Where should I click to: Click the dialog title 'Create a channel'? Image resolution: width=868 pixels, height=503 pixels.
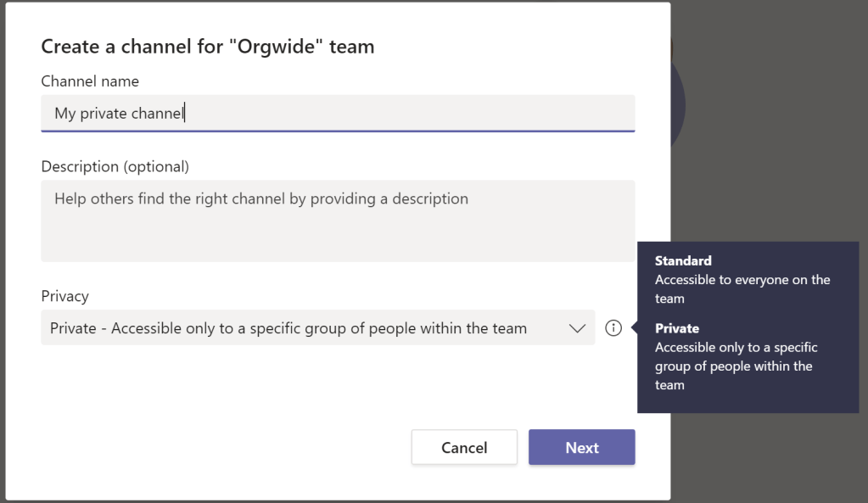tap(207, 47)
